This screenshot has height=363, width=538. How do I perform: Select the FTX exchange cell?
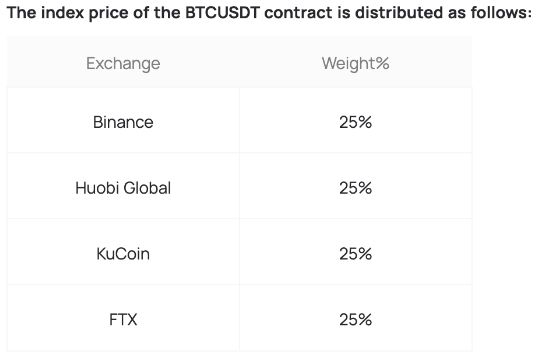(x=123, y=320)
